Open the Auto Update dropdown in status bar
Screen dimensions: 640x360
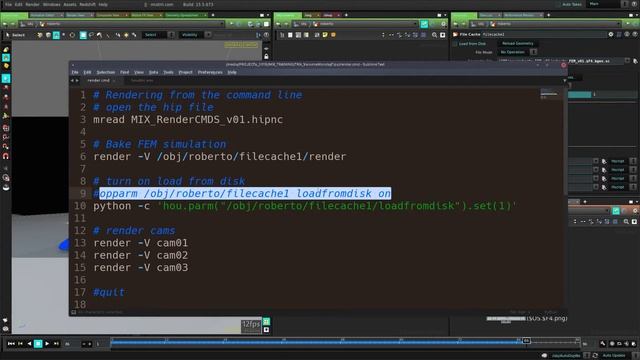tap(617, 356)
